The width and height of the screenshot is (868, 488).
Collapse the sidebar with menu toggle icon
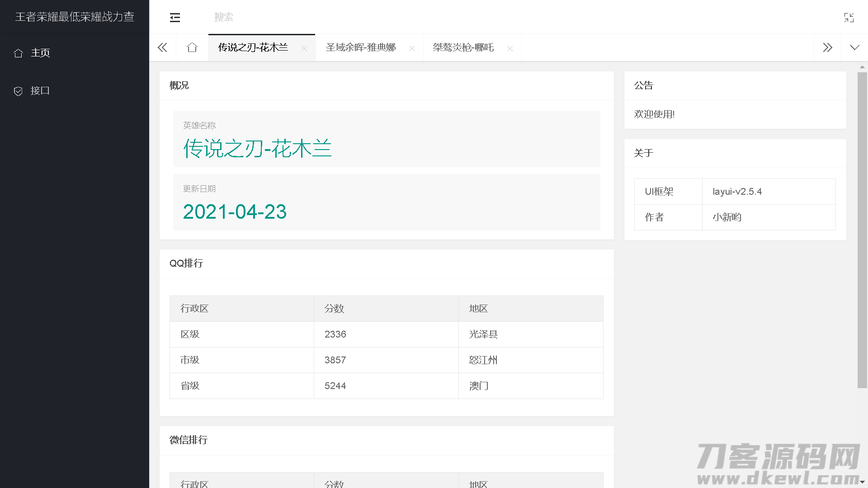click(x=175, y=18)
